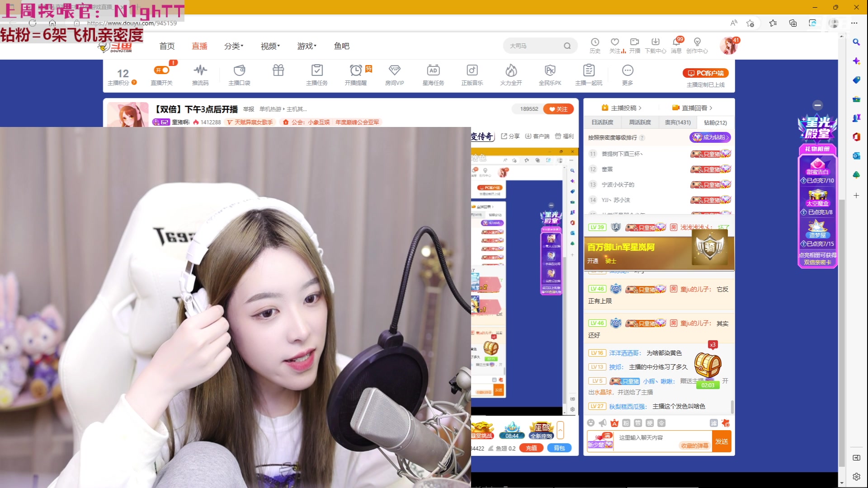Click the 关注 follow button
This screenshot has width=868, height=488.
pyautogui.click(x=558, y=109)
